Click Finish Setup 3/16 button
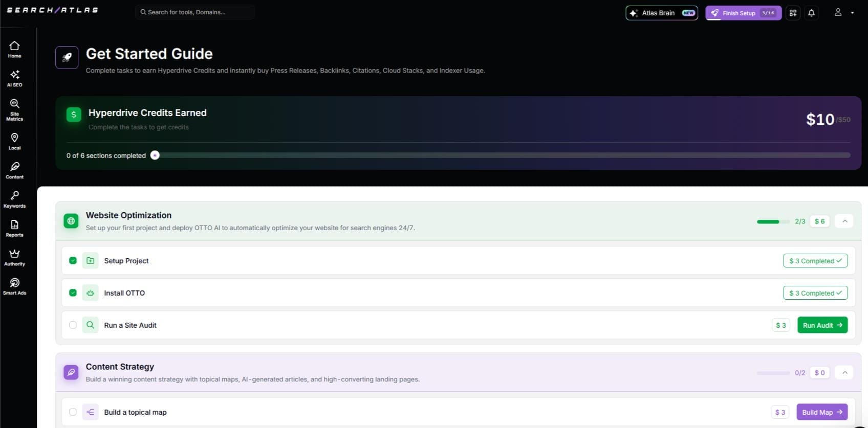Viewport: 868px width, 428px height. click(x=743, y=13)
